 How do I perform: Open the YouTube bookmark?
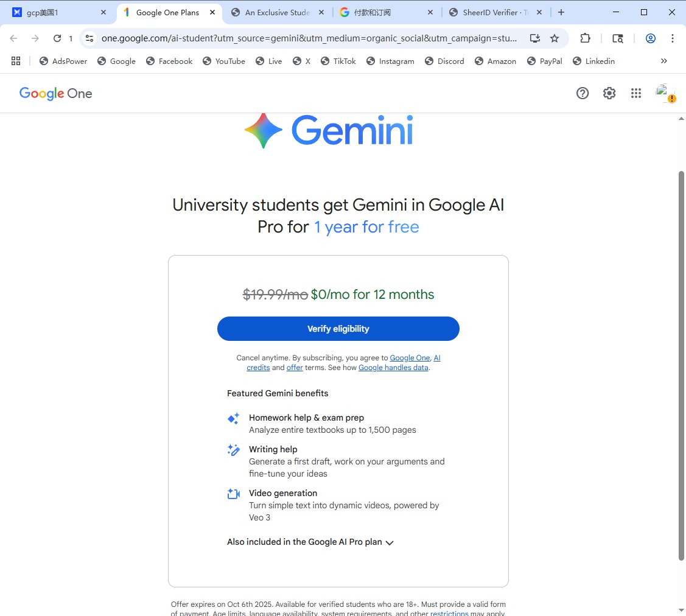click(x=224, y=61)
